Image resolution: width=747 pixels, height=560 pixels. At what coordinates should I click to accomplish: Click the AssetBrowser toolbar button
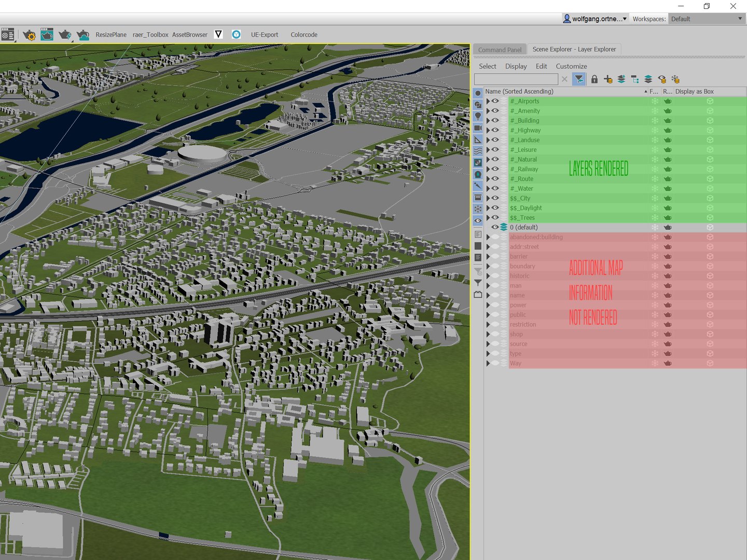pos(190,35)
